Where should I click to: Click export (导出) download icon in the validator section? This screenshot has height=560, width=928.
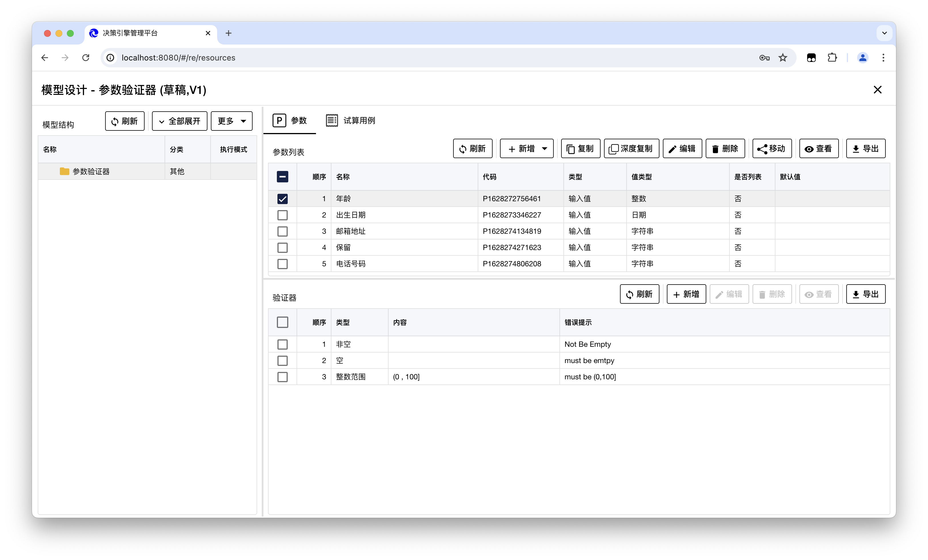pyautogui.click(x=865, y=294)
